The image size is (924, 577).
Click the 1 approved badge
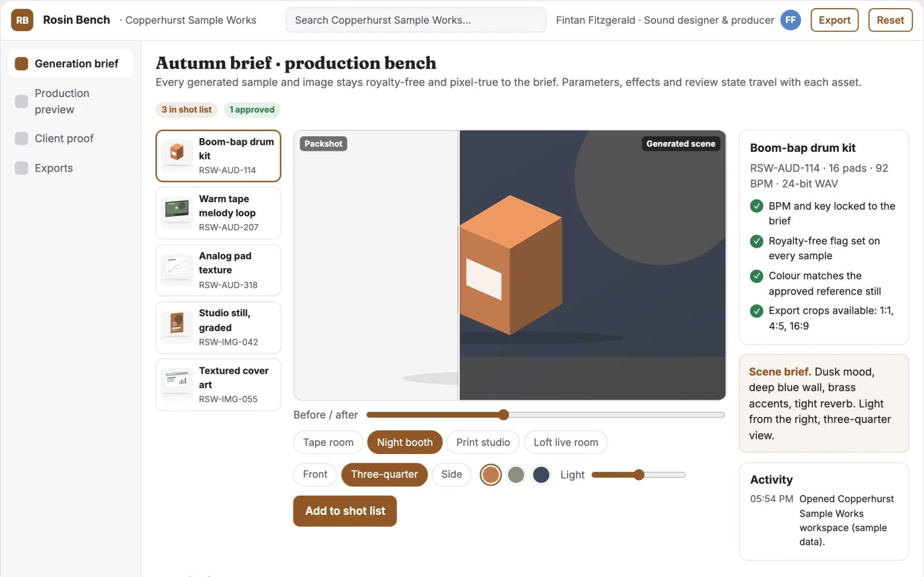[x=252, y=110]
